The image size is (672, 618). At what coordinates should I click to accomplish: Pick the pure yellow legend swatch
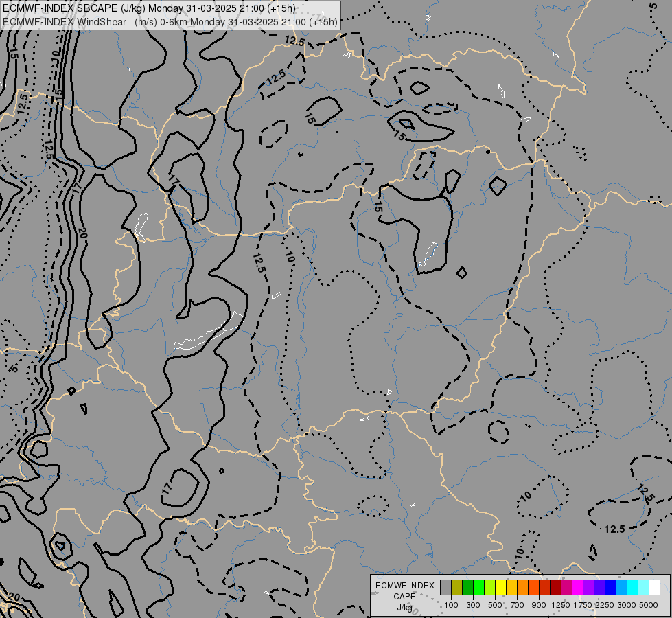pyautogui.click(x=500, y=587)
